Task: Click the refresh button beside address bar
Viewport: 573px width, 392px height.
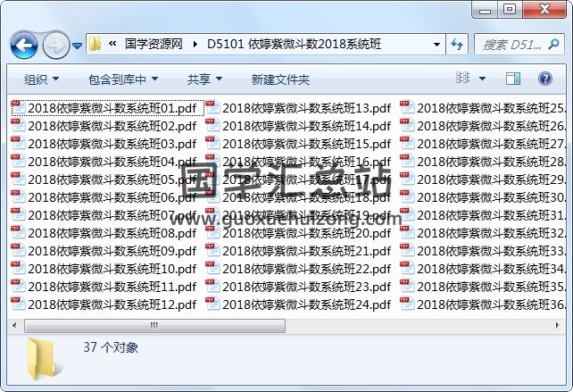Action: coord(457,45)
